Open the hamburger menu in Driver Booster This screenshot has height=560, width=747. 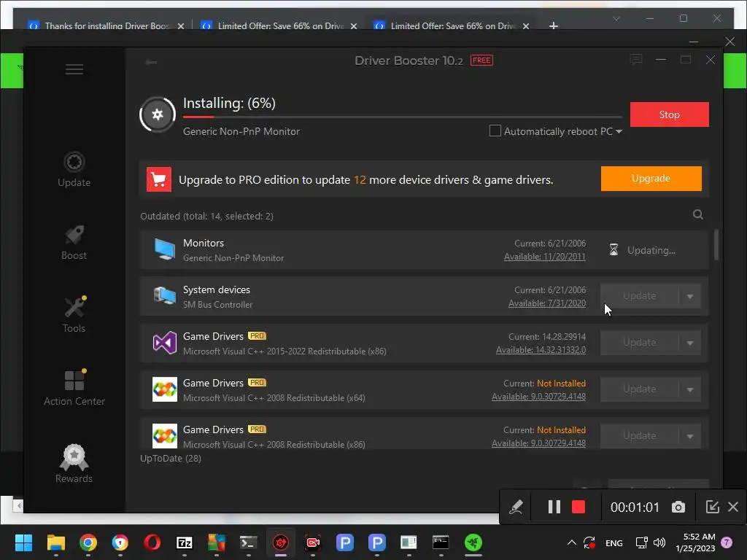click(74, 69)
